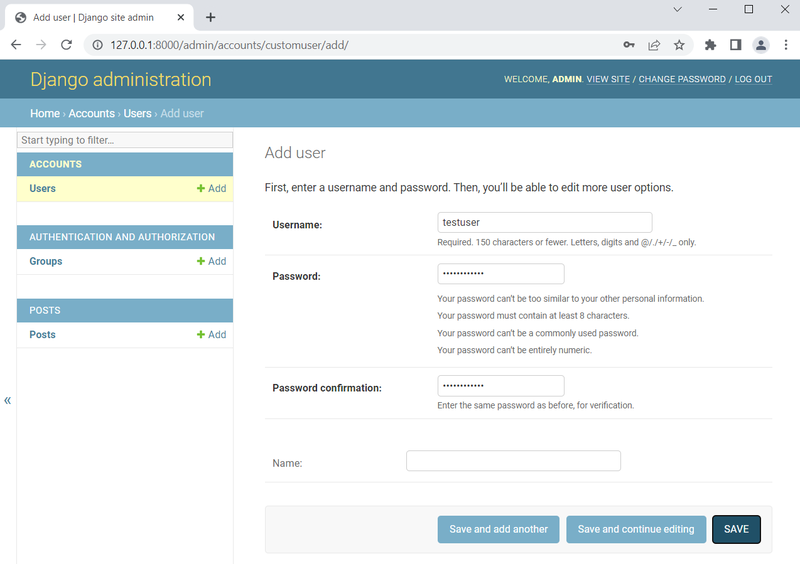Click the browser forward arrow
The width and height of the screenshot is (800, 564).
coord(41,45)
